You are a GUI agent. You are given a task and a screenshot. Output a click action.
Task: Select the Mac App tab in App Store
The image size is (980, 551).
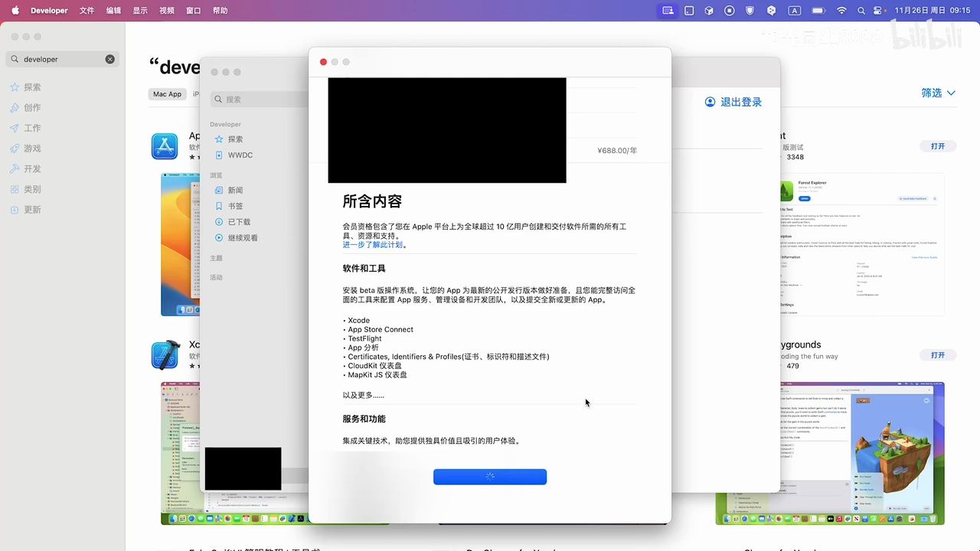click(x=167, y=94)
